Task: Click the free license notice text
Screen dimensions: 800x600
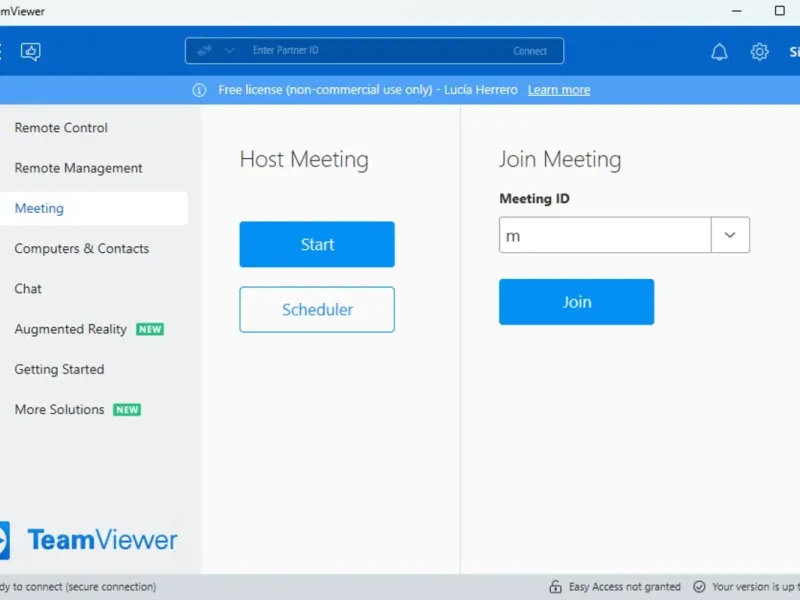Action: 368,90
